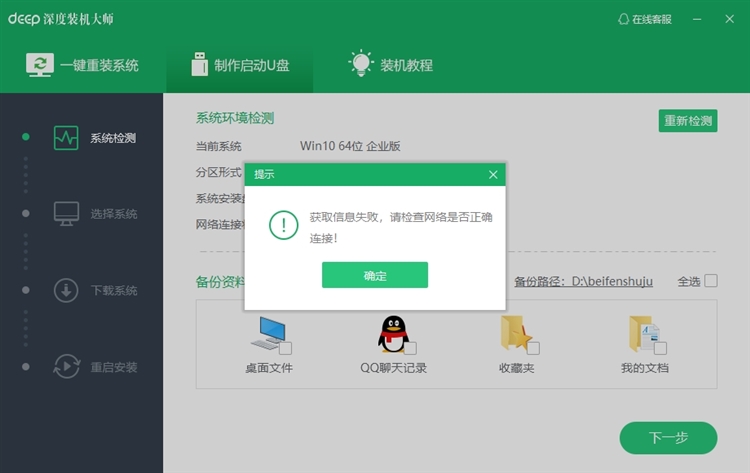Open the backup path D:\beifenshuju link

[611, 282]
